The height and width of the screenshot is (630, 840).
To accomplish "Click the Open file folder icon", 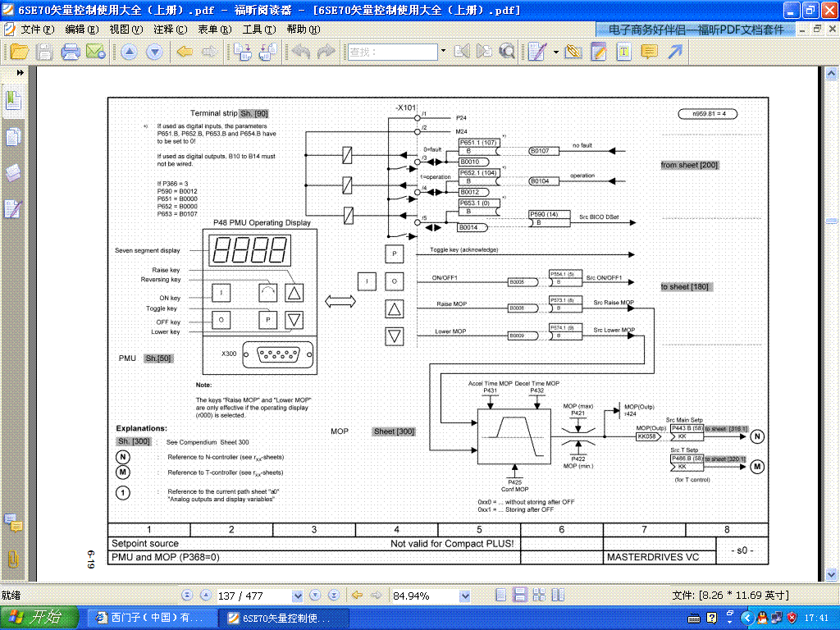I will (x=20, y=52).
